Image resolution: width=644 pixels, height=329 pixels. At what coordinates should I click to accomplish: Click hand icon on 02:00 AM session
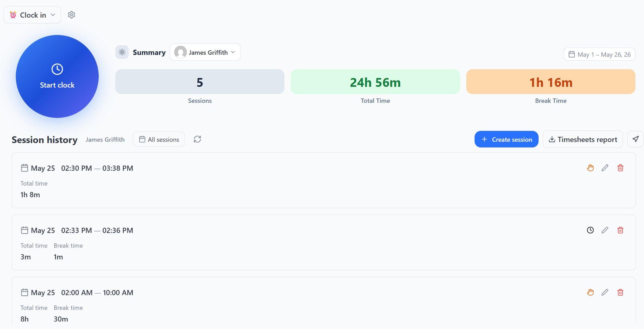(x=590, y=293)
